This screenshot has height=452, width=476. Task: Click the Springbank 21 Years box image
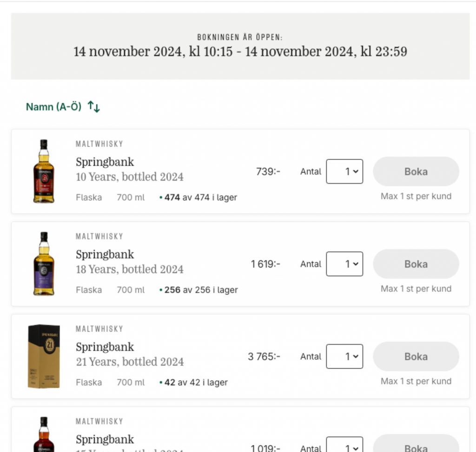44,356
